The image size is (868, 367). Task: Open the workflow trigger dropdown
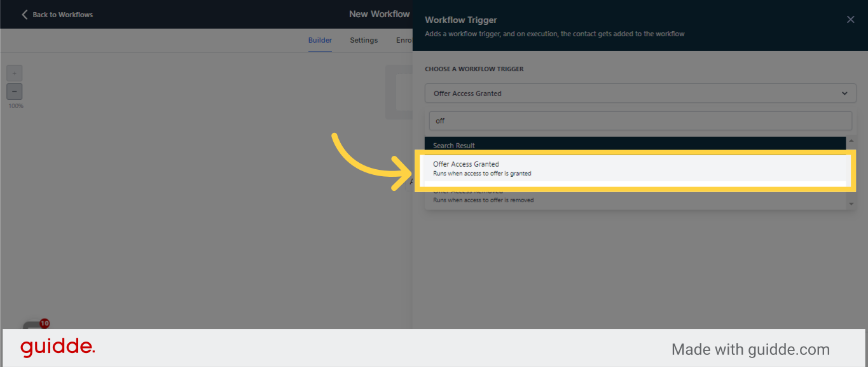click(640, 93)
